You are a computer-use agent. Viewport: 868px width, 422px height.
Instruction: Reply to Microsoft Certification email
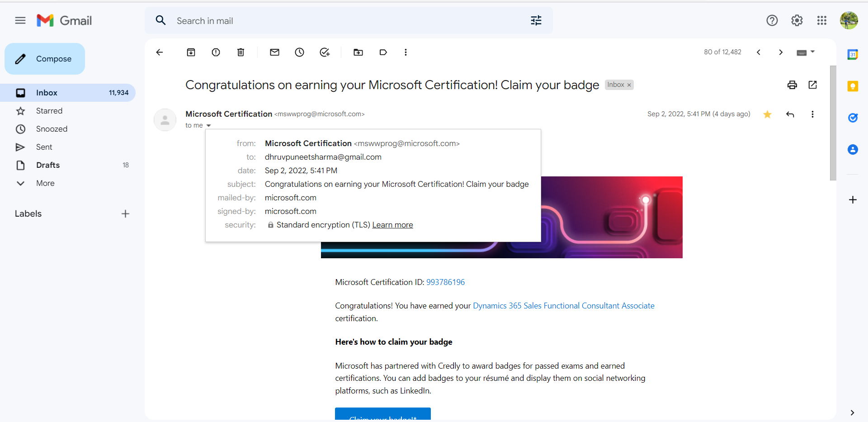790,114
